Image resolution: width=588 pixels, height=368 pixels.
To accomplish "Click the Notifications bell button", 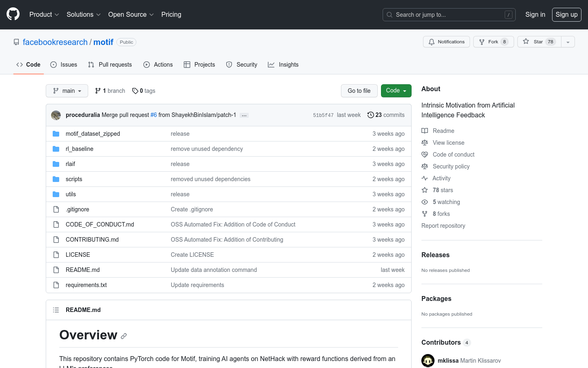I will pos(446,42).
